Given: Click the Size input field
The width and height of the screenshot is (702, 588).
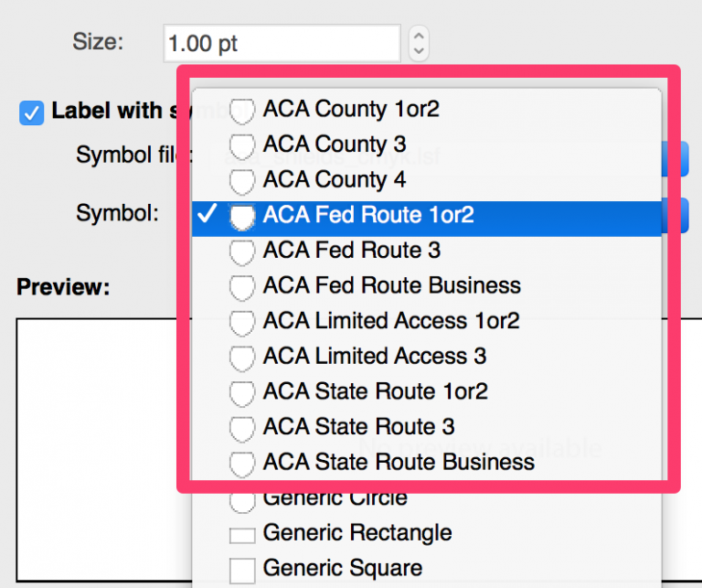Looking at the screenshot, I should point(282,44).
